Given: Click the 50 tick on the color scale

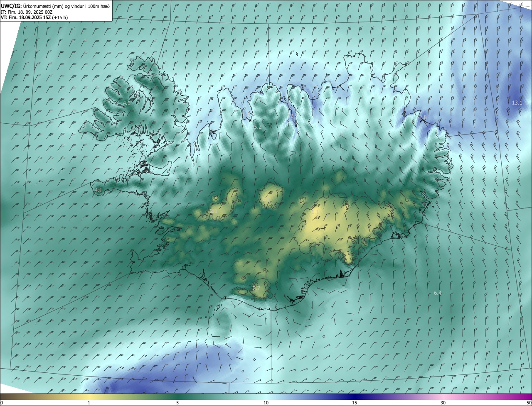Looking at the screenshot, I should click(x=529, y=403).
